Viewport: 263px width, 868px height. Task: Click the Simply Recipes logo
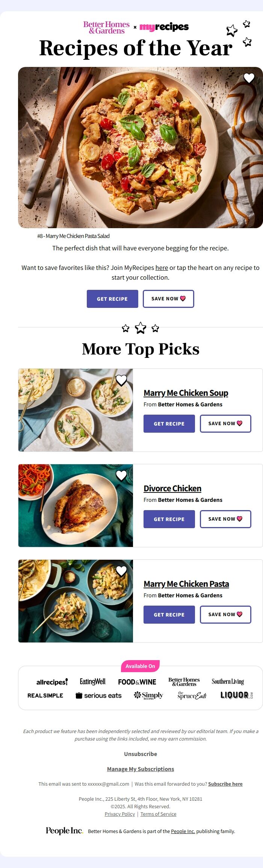(148, 695)
